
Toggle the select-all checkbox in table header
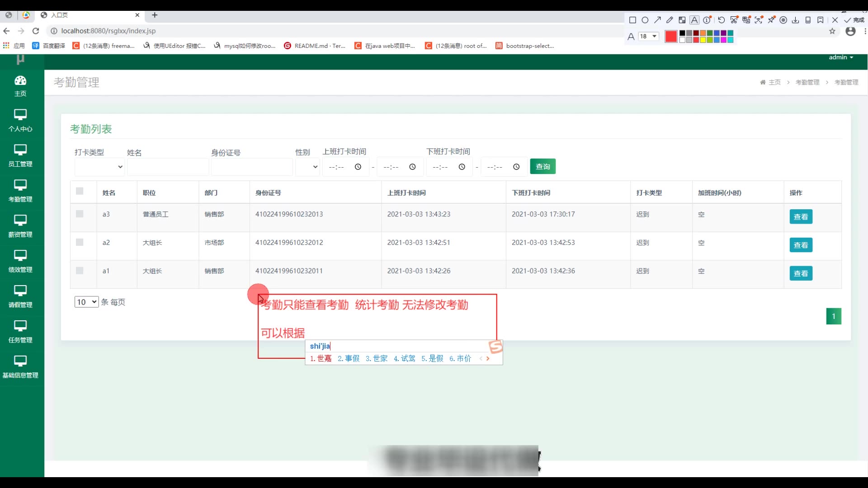pyautogui.click(x=80, y=191)
